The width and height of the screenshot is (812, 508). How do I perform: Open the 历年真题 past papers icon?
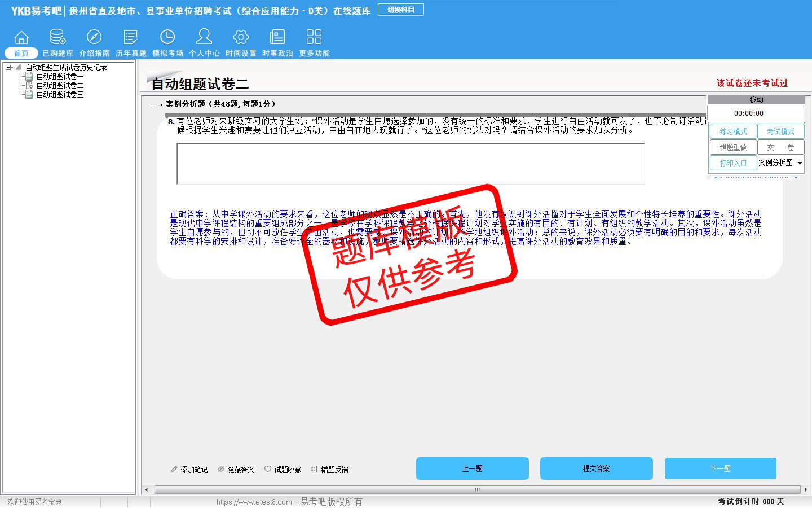[x=131, y=38]
